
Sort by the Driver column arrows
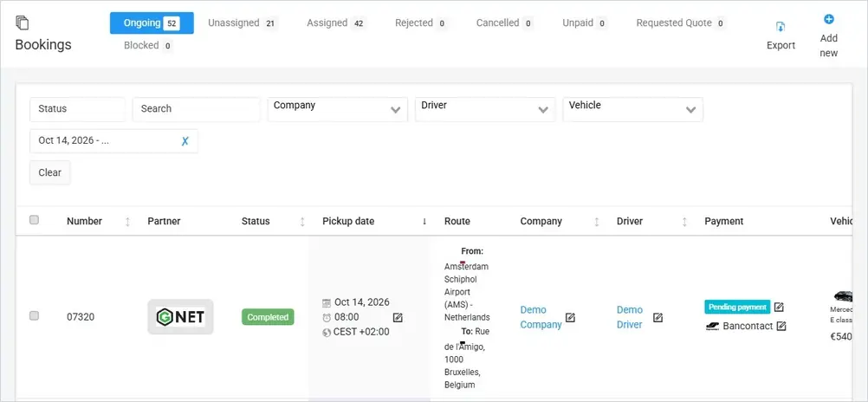684,222
